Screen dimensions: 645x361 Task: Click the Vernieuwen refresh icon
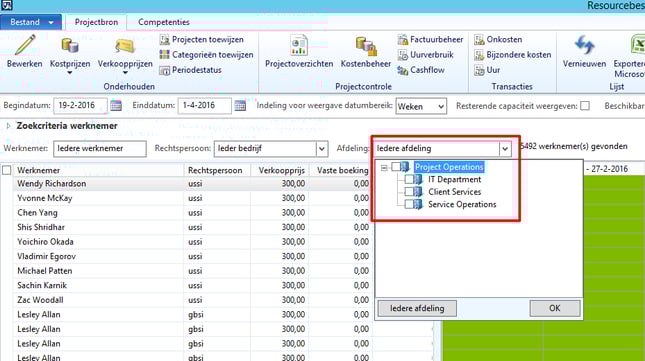[585, 45]
